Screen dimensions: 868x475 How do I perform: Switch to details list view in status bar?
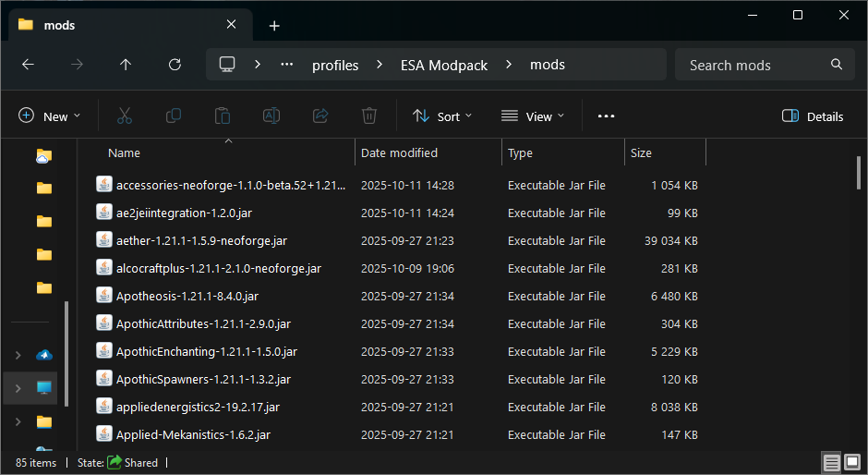coord(832,462)
